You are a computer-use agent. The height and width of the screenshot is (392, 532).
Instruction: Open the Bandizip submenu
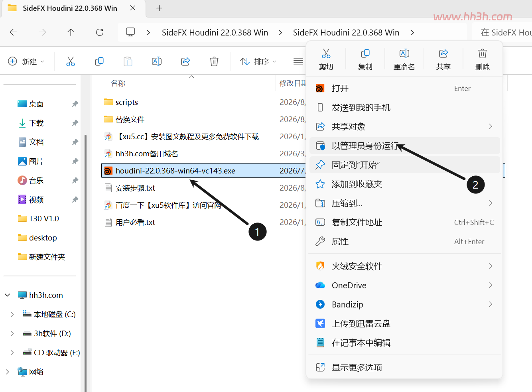[x=404, y=304]
